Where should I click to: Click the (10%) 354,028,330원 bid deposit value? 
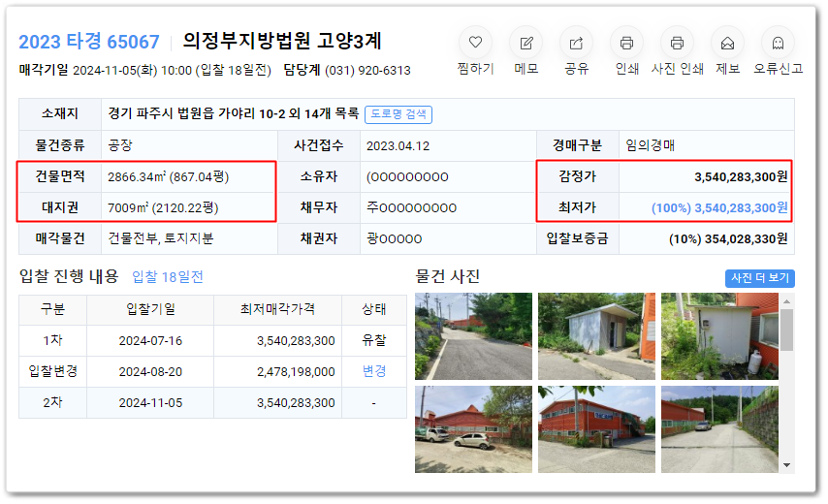coord(728,238)
